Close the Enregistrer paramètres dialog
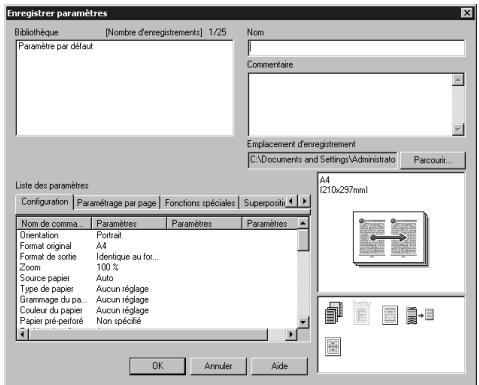479x385 pixels. tap(467, 13)
